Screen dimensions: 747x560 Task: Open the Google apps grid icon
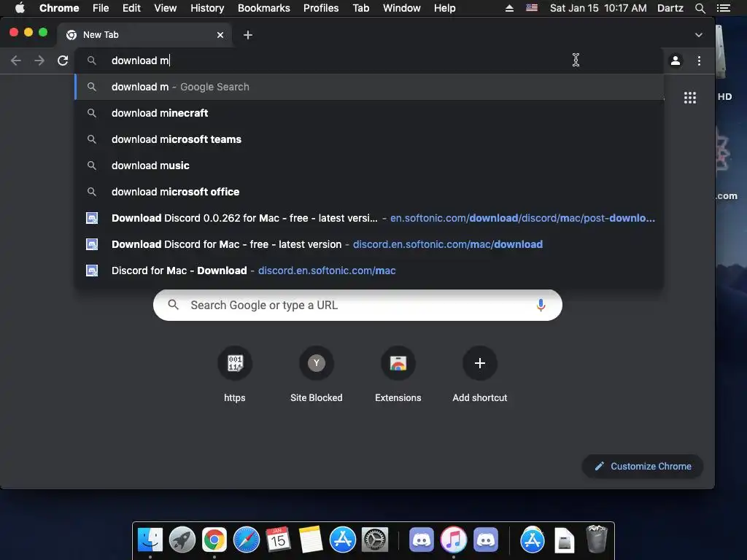click(690, 98)
